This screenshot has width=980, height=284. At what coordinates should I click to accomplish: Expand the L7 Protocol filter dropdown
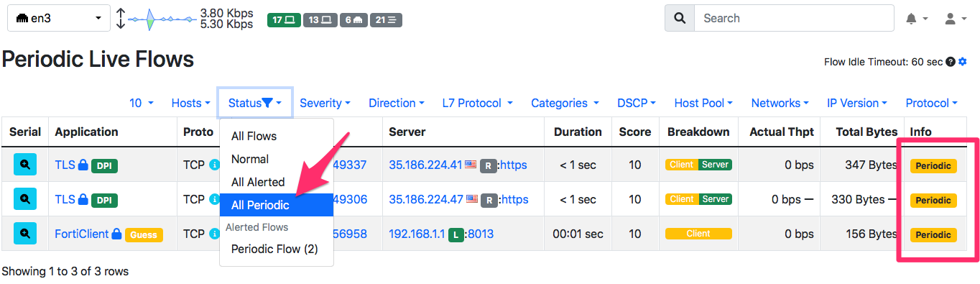click(x=477, y=103)
